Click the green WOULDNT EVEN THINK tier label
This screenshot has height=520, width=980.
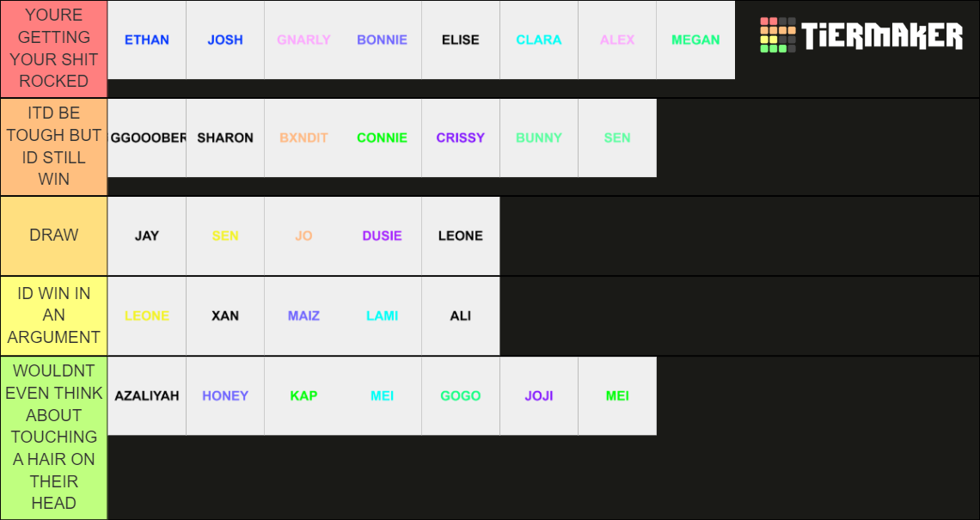53,437
